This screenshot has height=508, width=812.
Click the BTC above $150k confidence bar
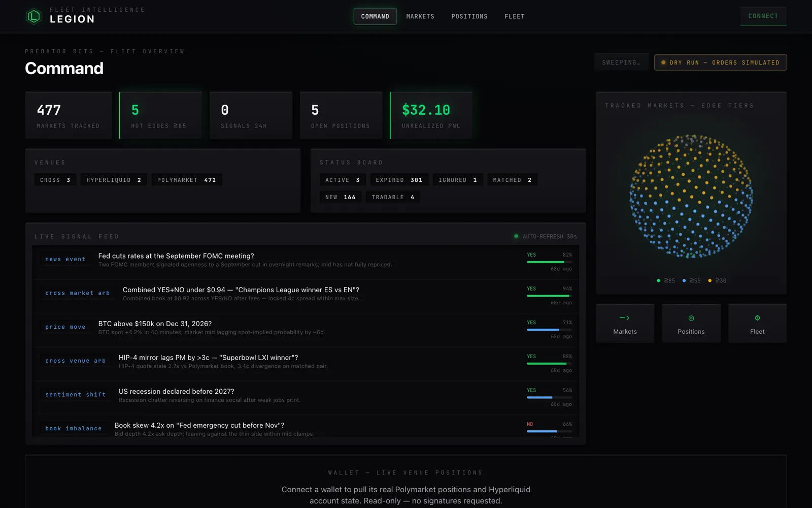(x=549, y=330)
